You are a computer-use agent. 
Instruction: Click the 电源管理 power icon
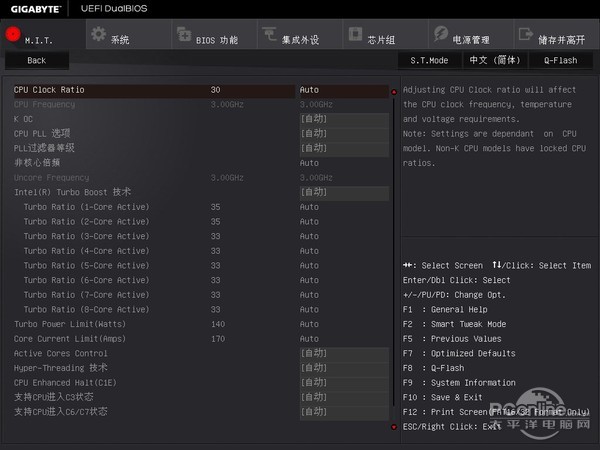(441, 34)
